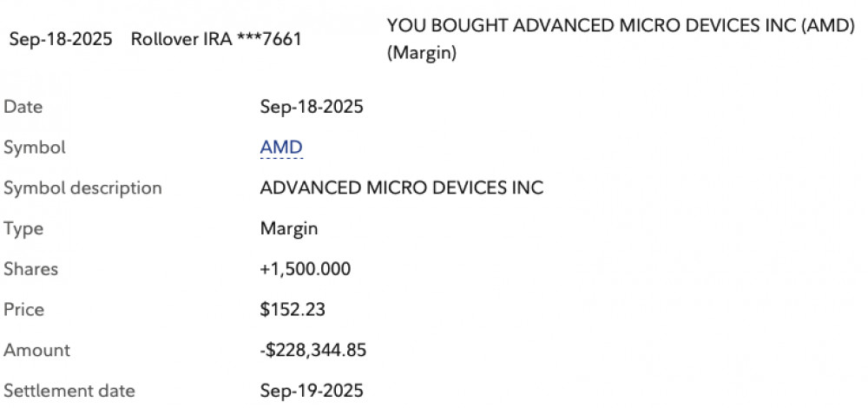
Task: Select the $152.23 price value
Action: point(293,310)
